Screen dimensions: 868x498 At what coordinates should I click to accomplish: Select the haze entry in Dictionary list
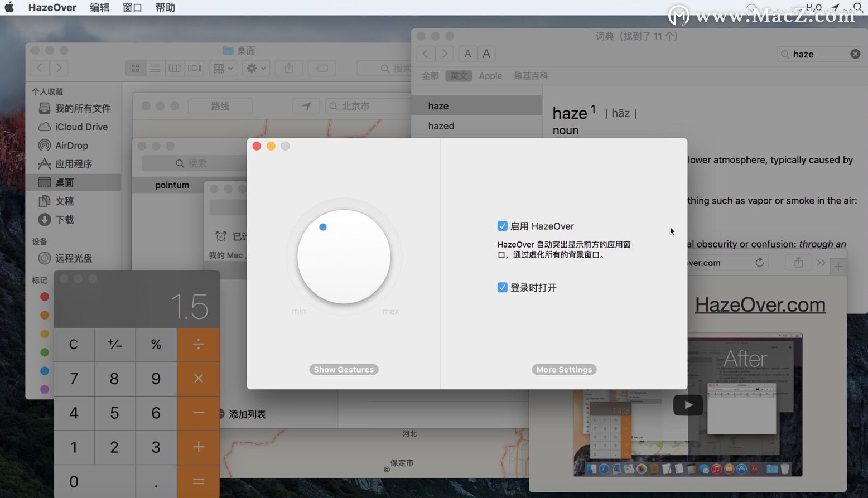[476, 105]
